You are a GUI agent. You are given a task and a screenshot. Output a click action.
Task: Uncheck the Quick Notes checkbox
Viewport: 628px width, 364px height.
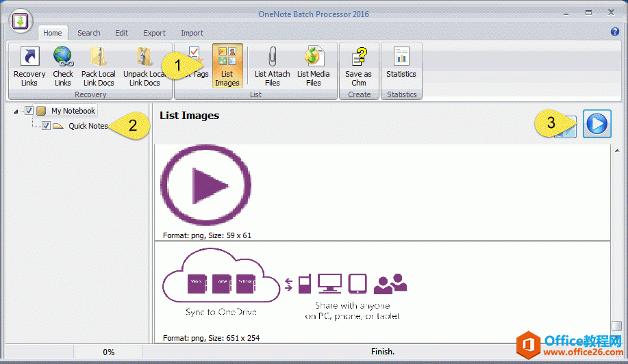tap(46, 126)
